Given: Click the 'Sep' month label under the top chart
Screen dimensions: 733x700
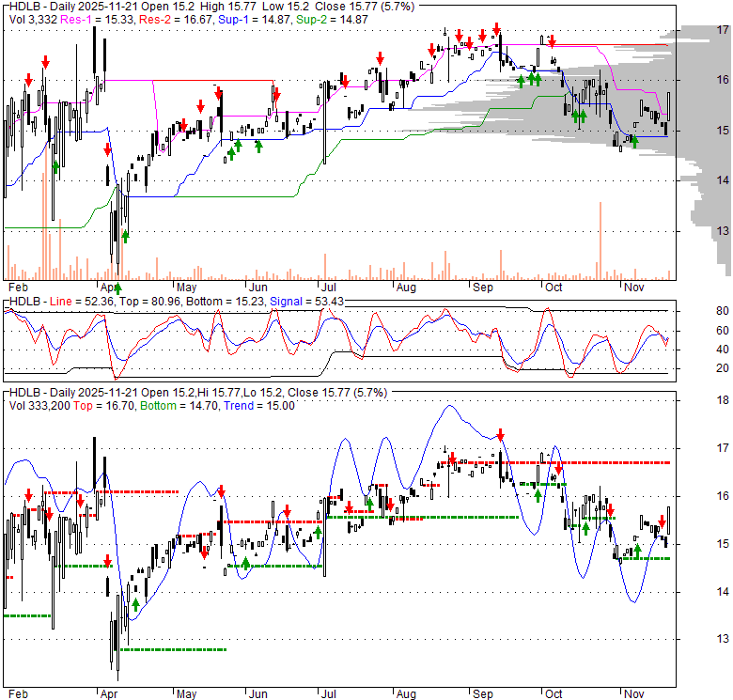Looking at the screenshot, I should coord(482,288).
